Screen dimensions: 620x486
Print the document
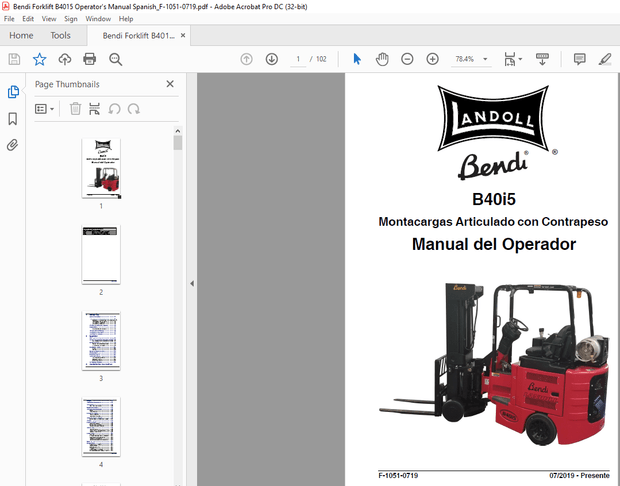coord(90,59)
